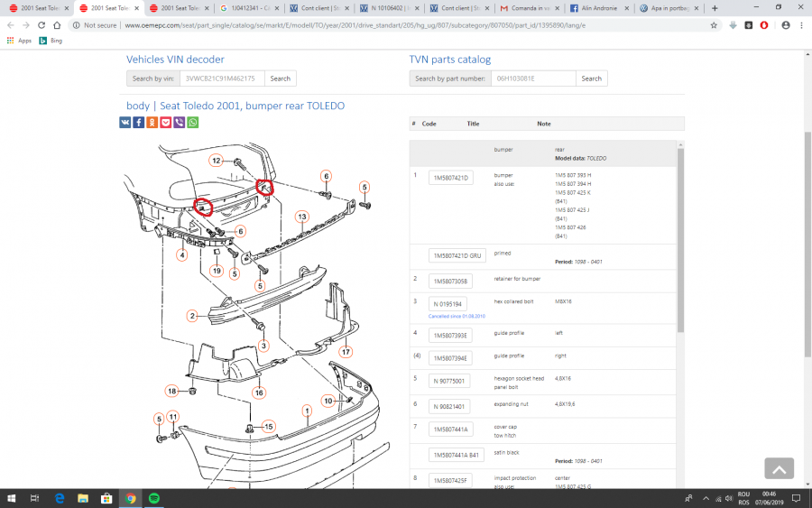The width and height of the screenshot is (812, 508).
Task: Click Search next to part number field
Action: (591, 79)
